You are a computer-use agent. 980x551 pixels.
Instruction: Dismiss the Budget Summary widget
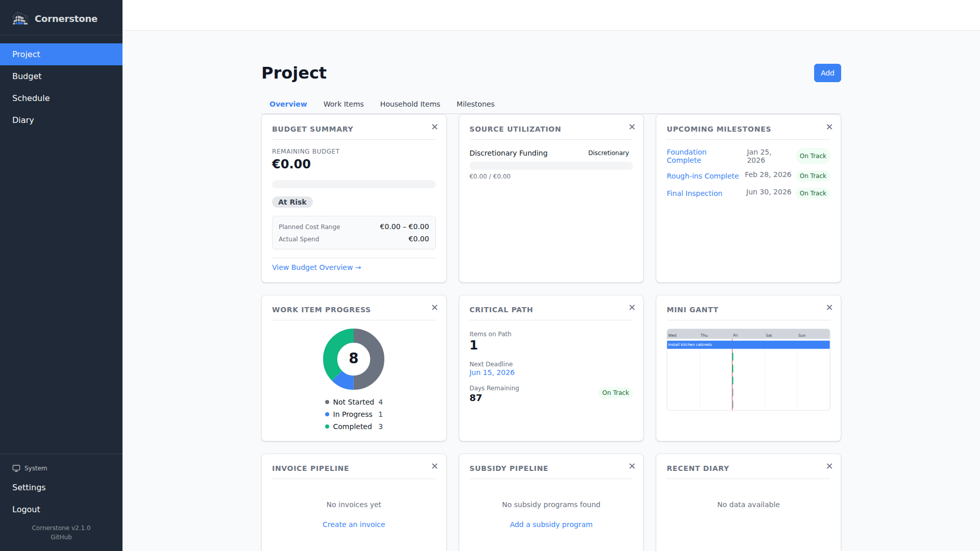point(434,127)
